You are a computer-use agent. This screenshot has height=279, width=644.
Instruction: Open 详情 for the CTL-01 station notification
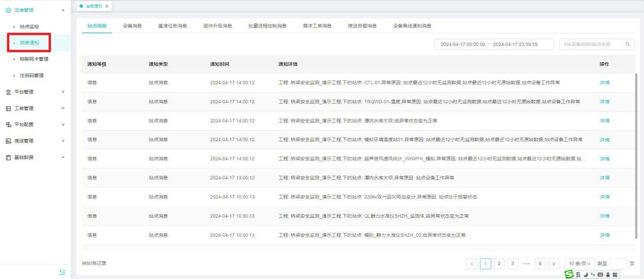tap(604, 82)
